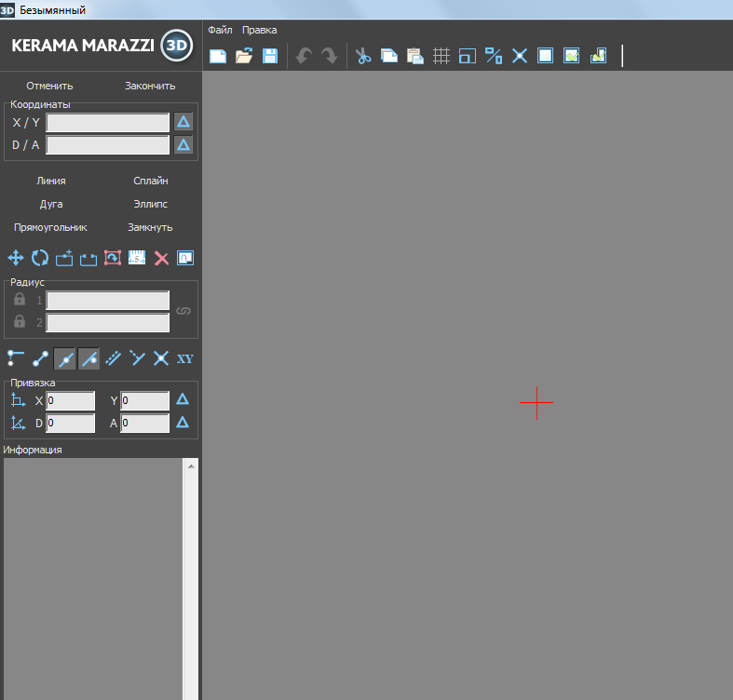Toggle the endpoint snap icon
The width and height of the screenshot is (733, 700).
tap(40, 358)
